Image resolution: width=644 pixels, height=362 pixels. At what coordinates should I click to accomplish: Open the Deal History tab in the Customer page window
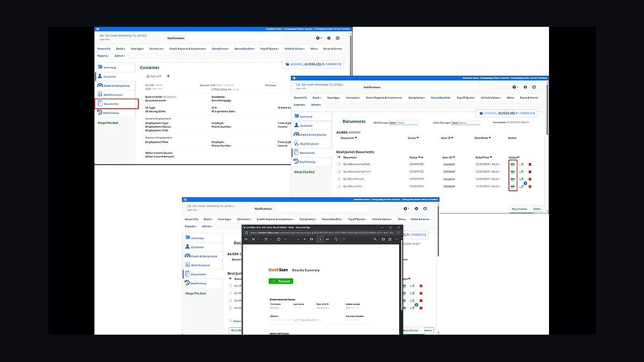click(115, 113)
